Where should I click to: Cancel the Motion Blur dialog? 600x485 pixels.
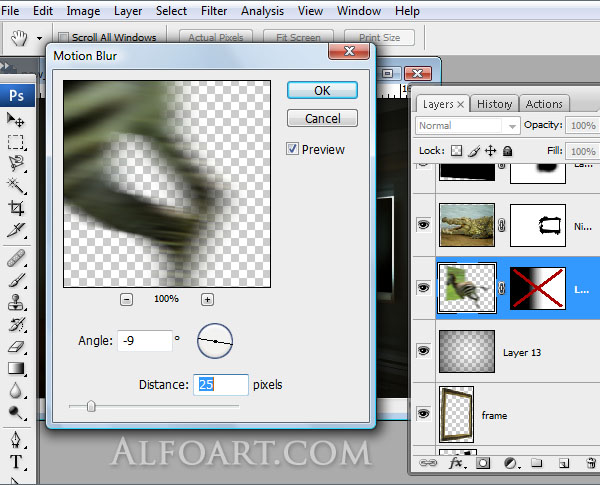[x=322, y=118]
